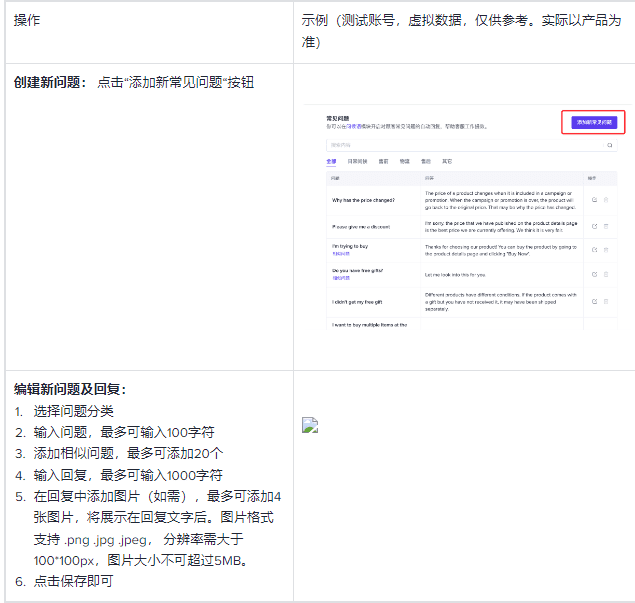635x603 pixels.
Task: Click the 示例 column header cell
Action: (464, 32)
